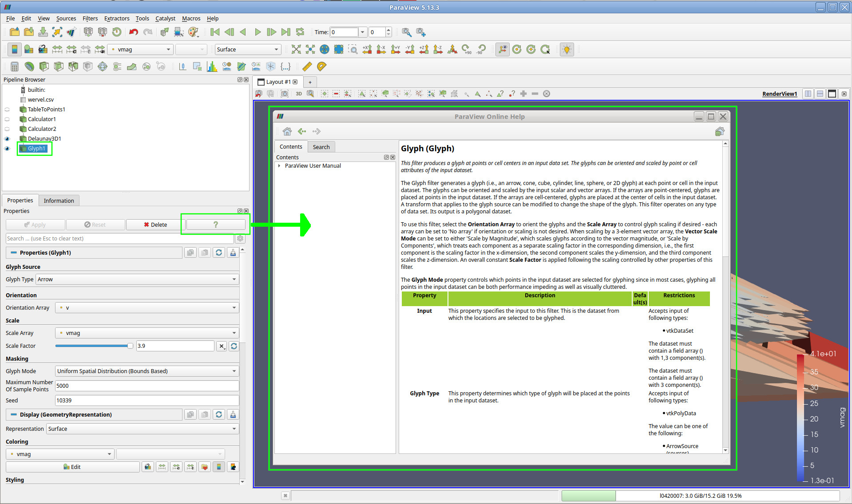Open the Coloring vmag dropdown in Properties

click(x=60, y=454)
